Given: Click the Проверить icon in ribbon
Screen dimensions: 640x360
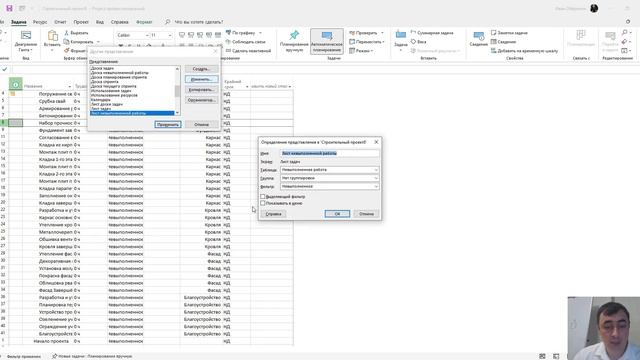Looking at the screenshot, I should [352, 33].
